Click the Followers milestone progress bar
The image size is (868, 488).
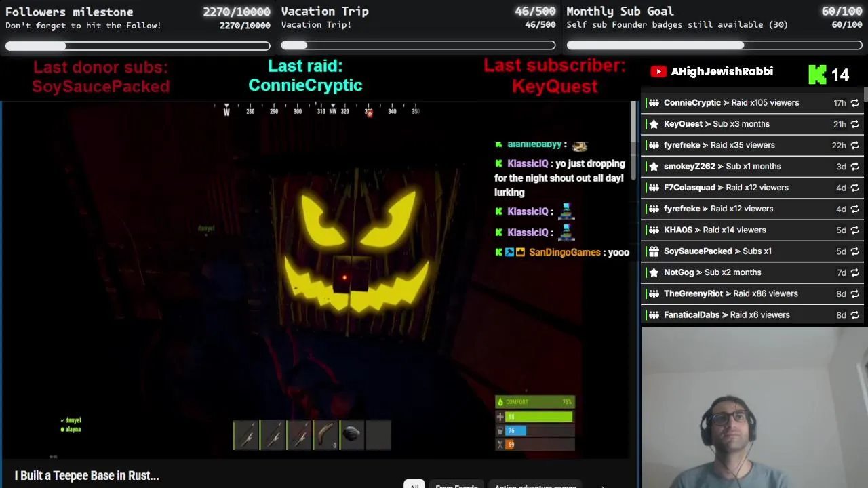138,46
